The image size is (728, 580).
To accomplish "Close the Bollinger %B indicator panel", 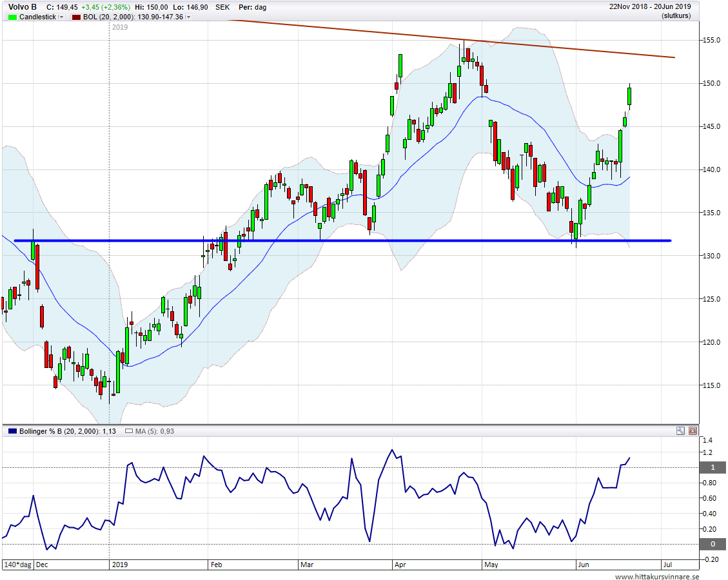I will [x=693, y=430].
